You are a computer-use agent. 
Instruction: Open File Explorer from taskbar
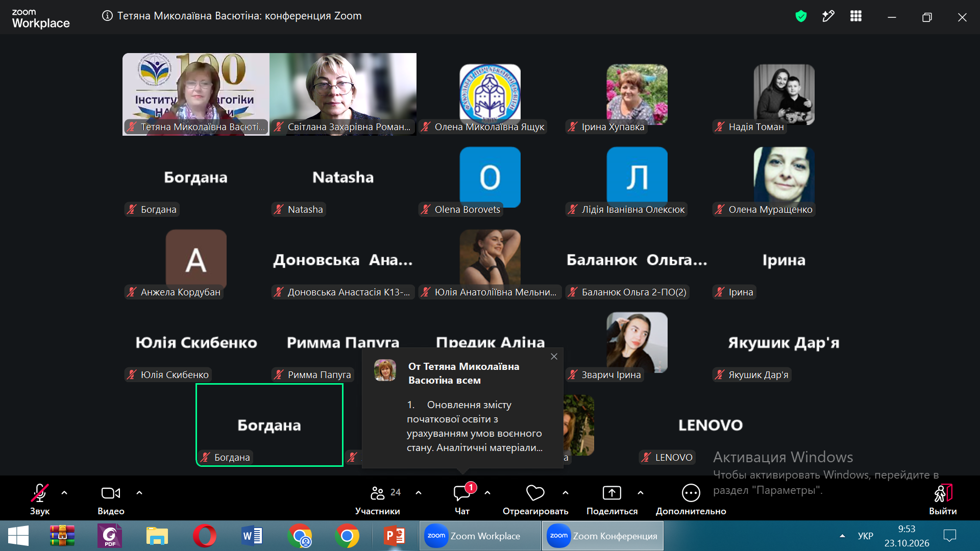pos(157,536)
